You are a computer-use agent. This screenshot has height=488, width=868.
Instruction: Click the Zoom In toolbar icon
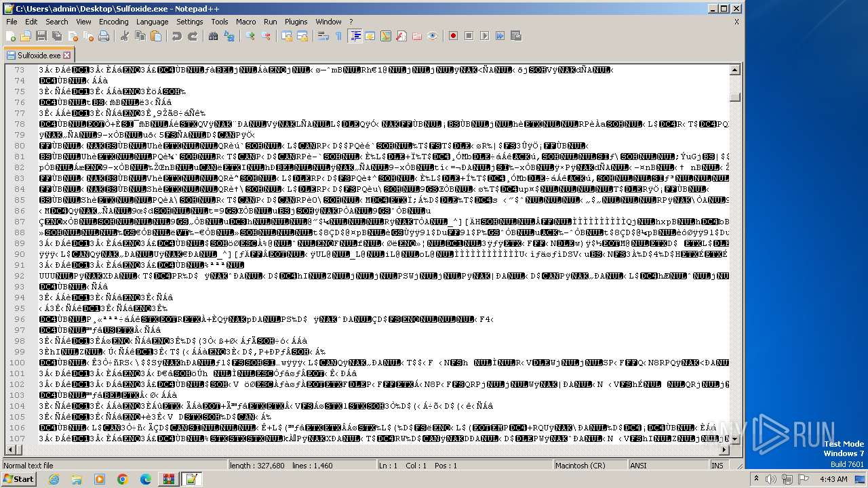[250, 36]
